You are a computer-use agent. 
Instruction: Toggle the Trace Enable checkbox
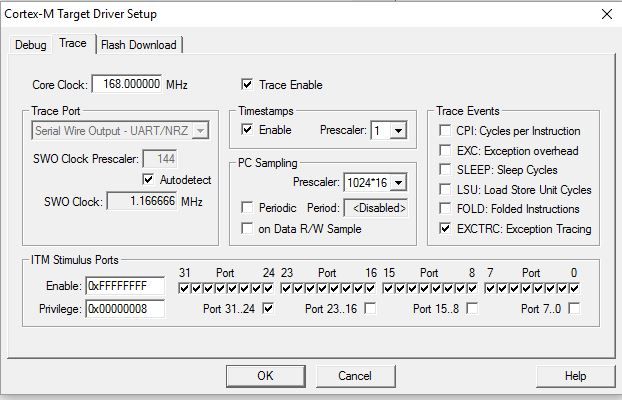coord(247,85)
